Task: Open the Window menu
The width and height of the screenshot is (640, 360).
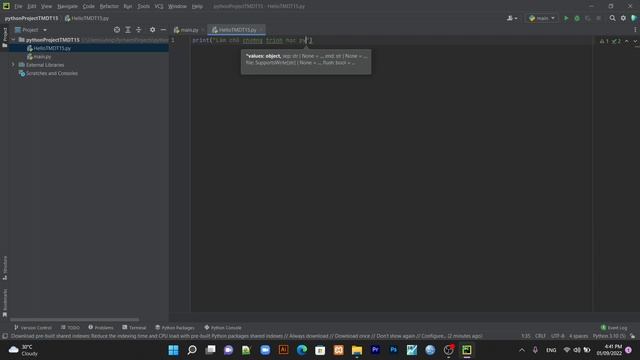Action: [178, 6]
